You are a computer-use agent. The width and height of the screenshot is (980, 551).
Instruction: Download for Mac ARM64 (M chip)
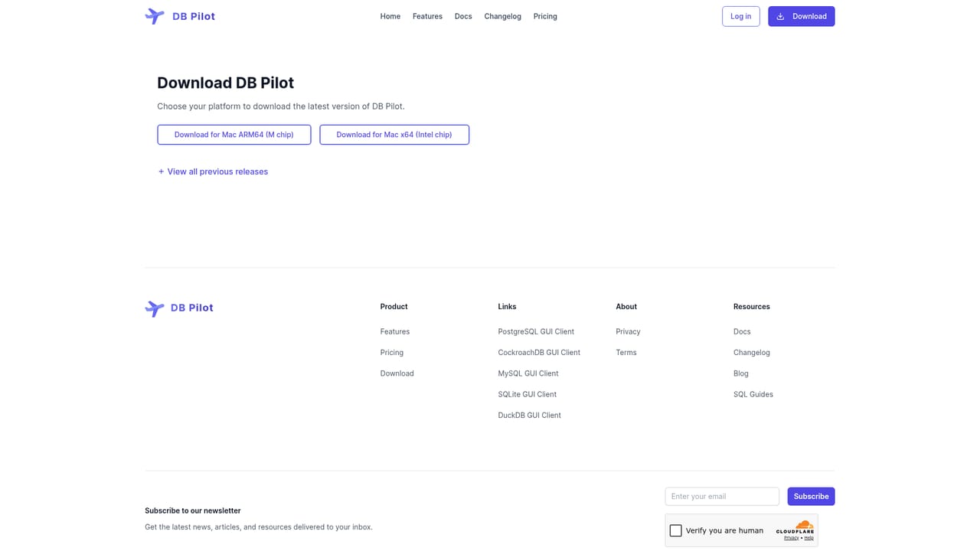click(234, 135)
